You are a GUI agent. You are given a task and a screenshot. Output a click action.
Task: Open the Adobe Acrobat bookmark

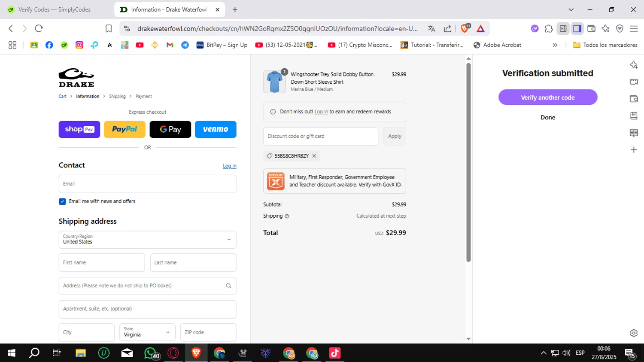coord(497,45)
